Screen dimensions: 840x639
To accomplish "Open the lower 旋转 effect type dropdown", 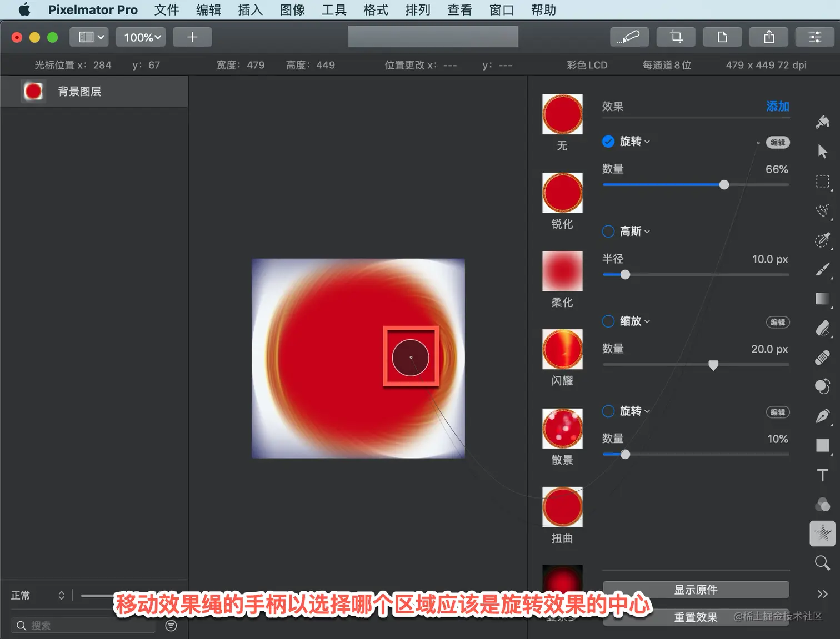I will (x=635, y=411).
